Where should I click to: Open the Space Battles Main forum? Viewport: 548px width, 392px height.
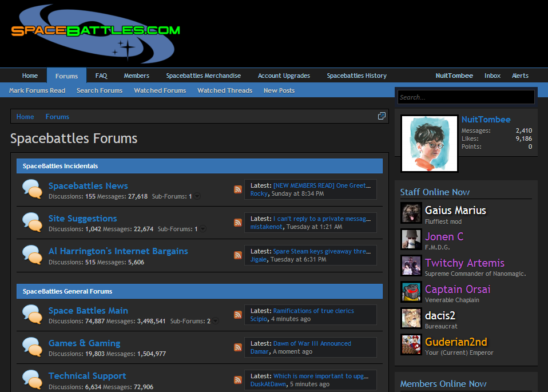(88, 311)
